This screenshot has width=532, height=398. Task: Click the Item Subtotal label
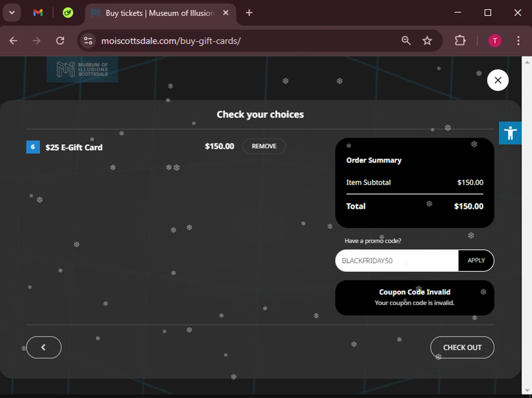368,182
